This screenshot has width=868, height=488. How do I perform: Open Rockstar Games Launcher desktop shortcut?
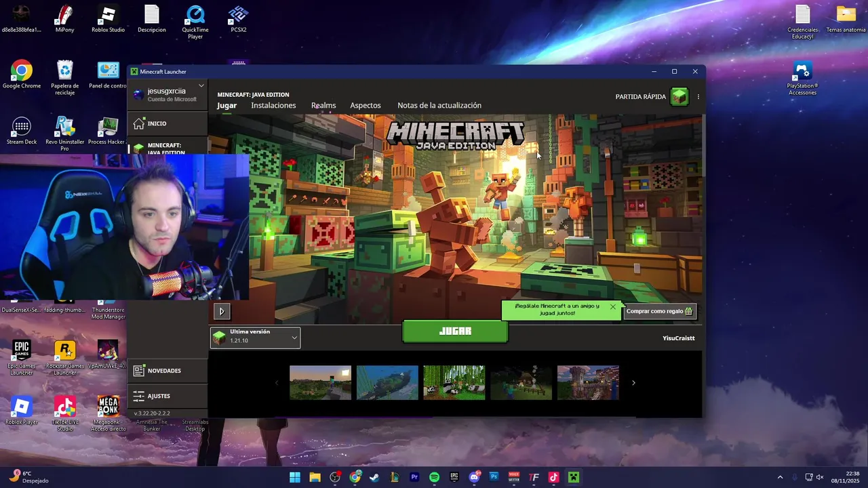point(65,358)
